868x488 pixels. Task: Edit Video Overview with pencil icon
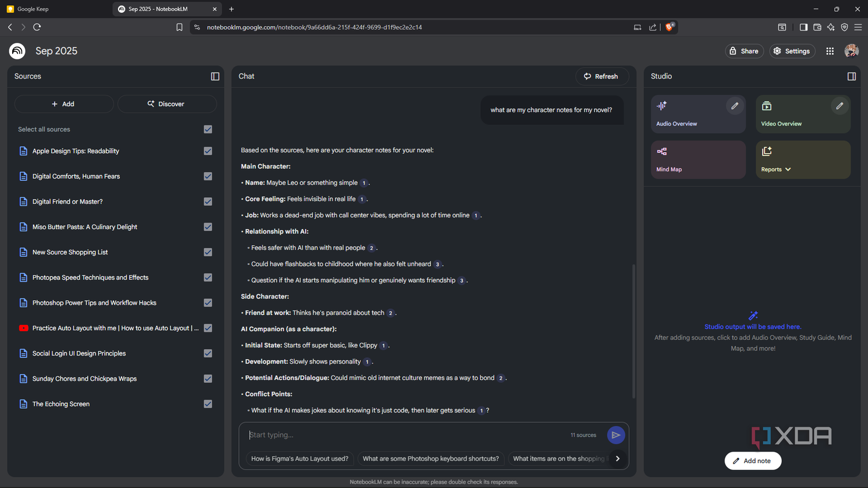tap(840, 106)
